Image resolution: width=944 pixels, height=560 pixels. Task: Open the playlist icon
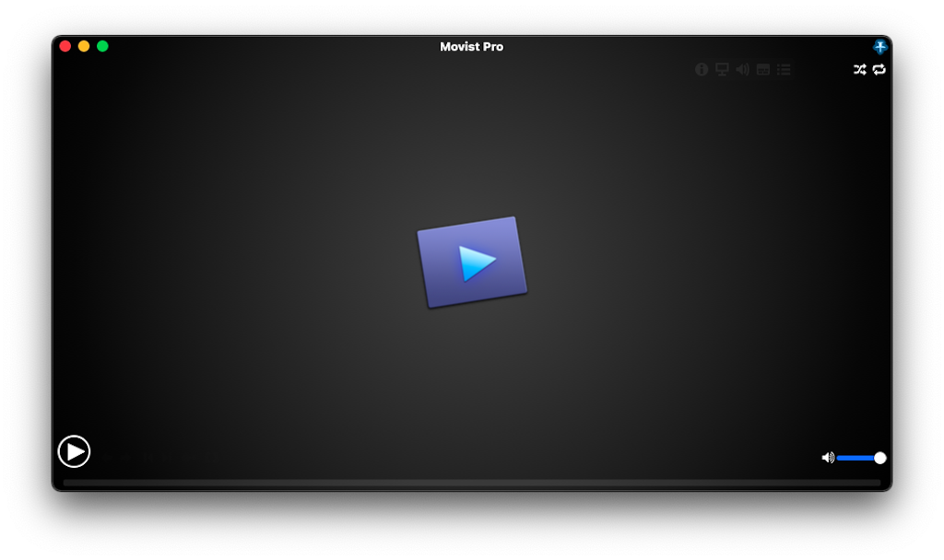click(784, 69)
